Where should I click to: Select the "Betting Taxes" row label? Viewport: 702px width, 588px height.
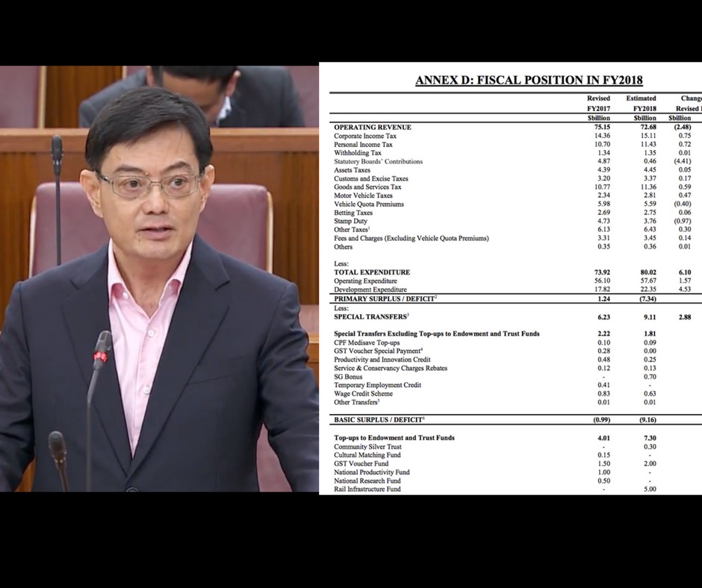[353, 213]
